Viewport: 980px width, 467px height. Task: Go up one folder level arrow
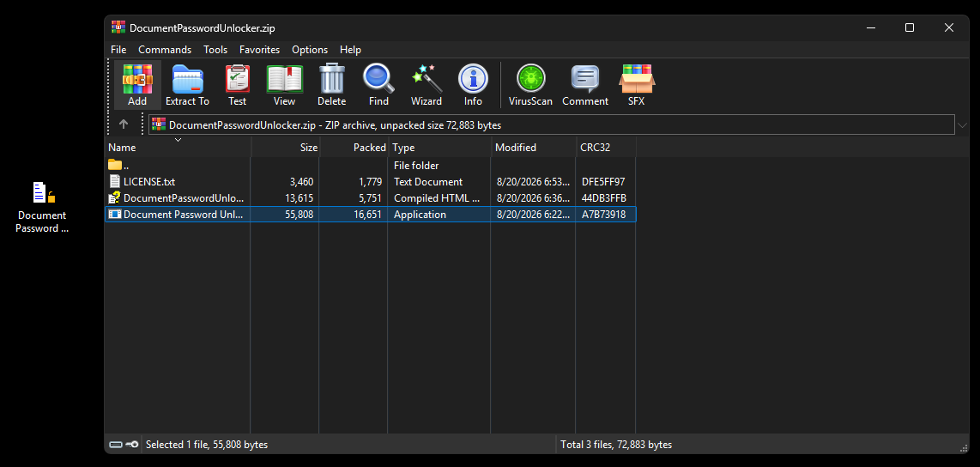pyautogui.click(x=124, y=124)
